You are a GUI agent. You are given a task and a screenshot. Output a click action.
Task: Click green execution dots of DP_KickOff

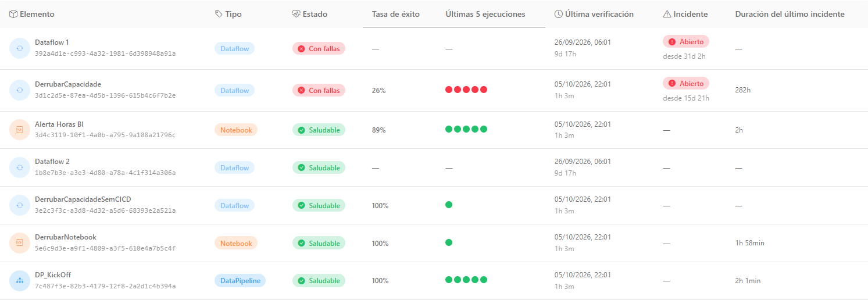(466, 280)
